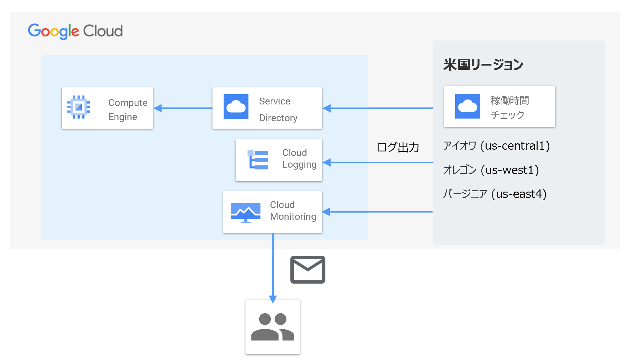Click the Service Directory label
This screenshot has height=364, width=624.
point(278,110)
